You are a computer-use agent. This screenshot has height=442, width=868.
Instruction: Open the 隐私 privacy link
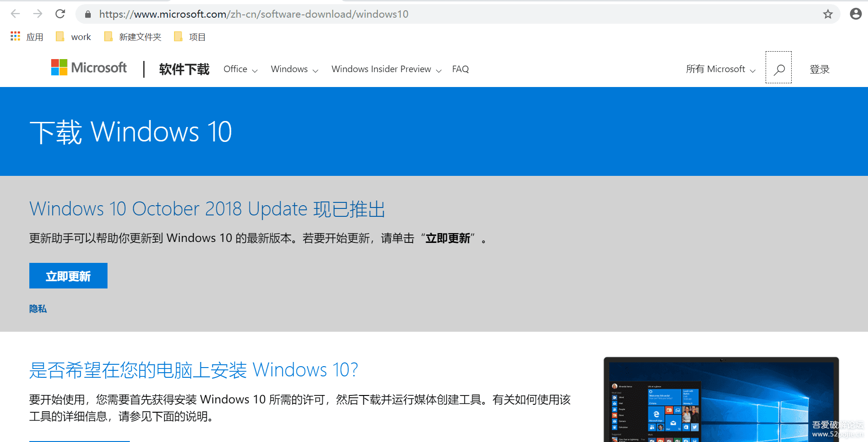38,309
